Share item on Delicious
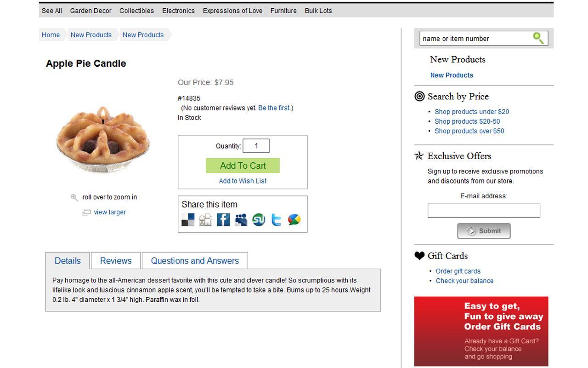 click(x=188, y=220)
